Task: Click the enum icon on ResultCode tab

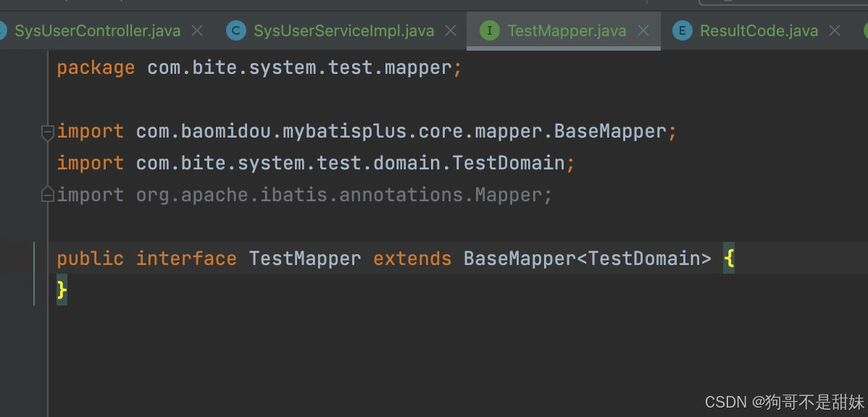Action: 682,31
